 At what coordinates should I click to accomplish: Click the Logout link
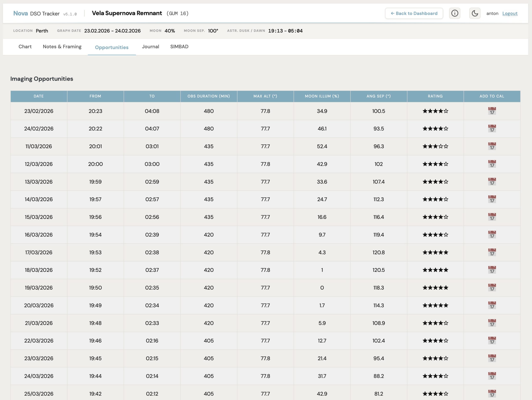tap(510, 14)
